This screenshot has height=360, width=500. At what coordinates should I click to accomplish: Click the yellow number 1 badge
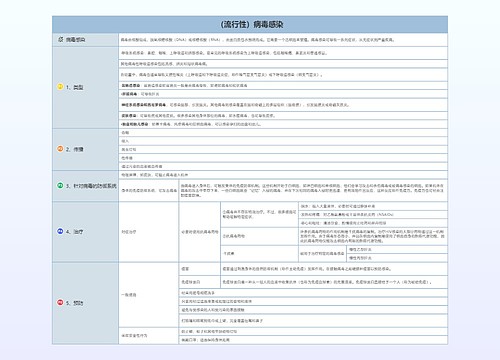tap(60, 87)
